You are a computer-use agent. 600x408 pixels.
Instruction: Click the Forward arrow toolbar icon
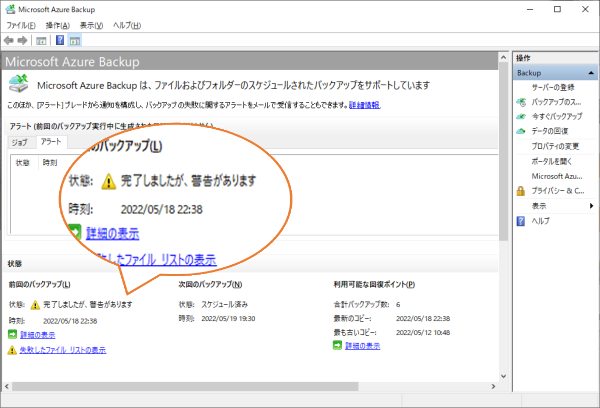pyautogui.click(x=23, y=40)
